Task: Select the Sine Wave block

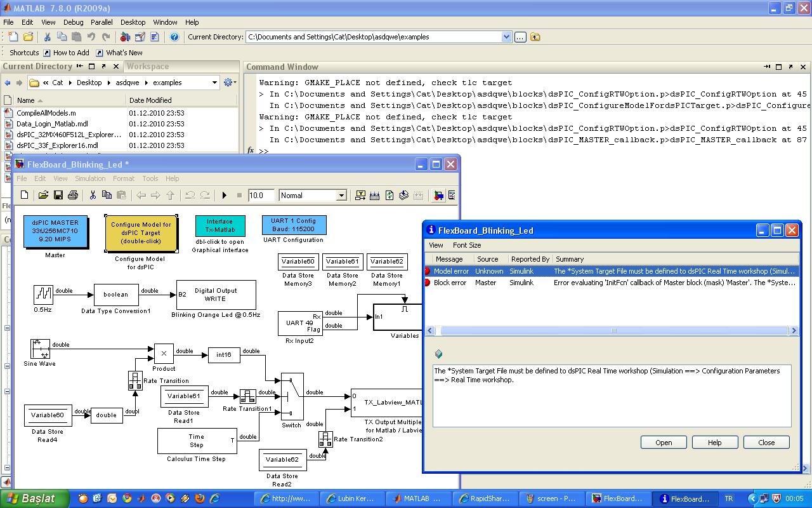Action: click(40, 349)
